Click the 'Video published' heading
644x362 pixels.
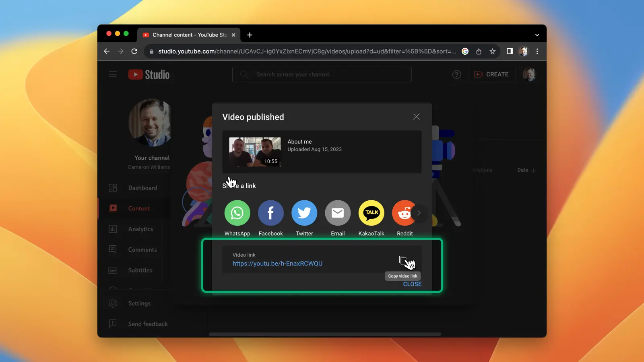click(253, 117)
